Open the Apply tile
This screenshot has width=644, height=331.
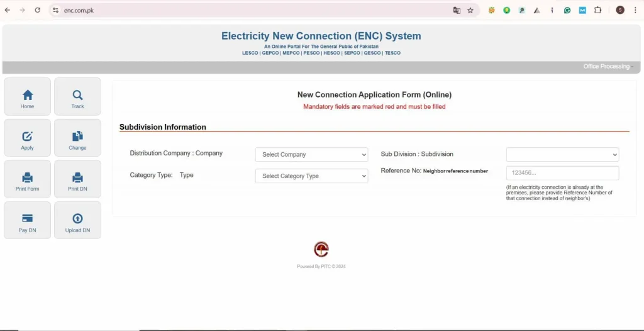click(28, 138)
